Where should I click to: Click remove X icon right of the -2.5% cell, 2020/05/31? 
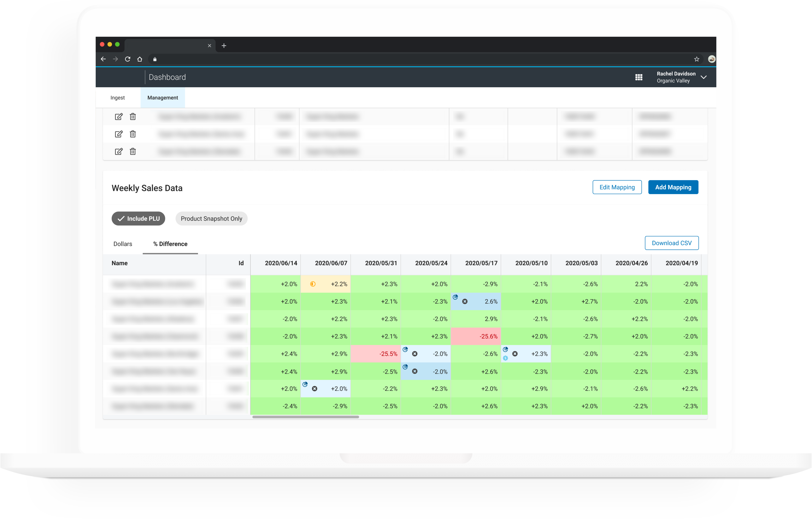pos(415,371)
